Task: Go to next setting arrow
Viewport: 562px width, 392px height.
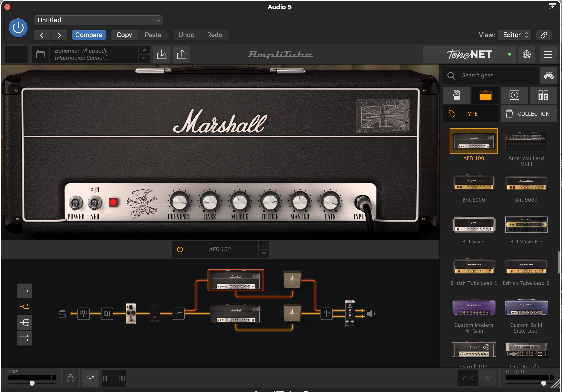Action: (x=59, y=35)
